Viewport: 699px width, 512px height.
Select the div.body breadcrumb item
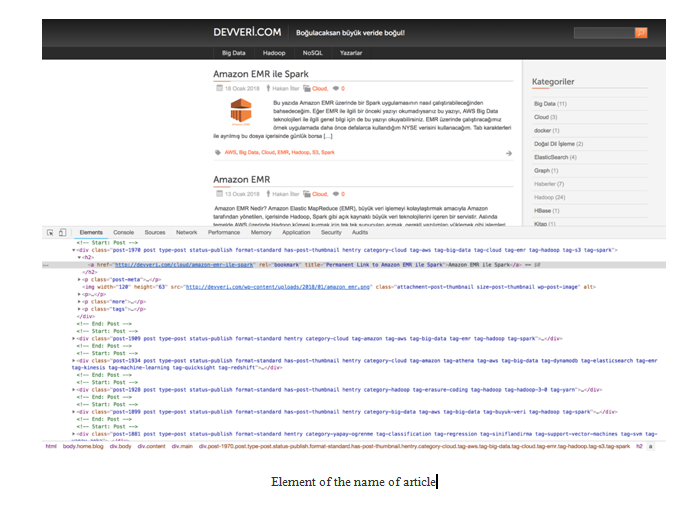tap(120, 446)
